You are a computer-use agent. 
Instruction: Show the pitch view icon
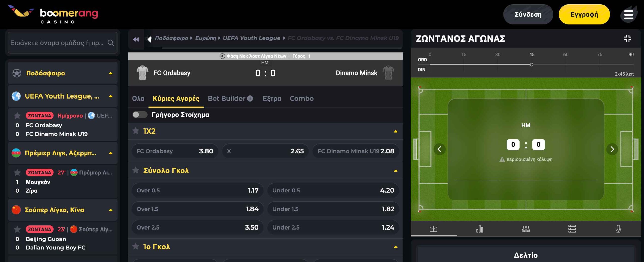tap(433, 229)
